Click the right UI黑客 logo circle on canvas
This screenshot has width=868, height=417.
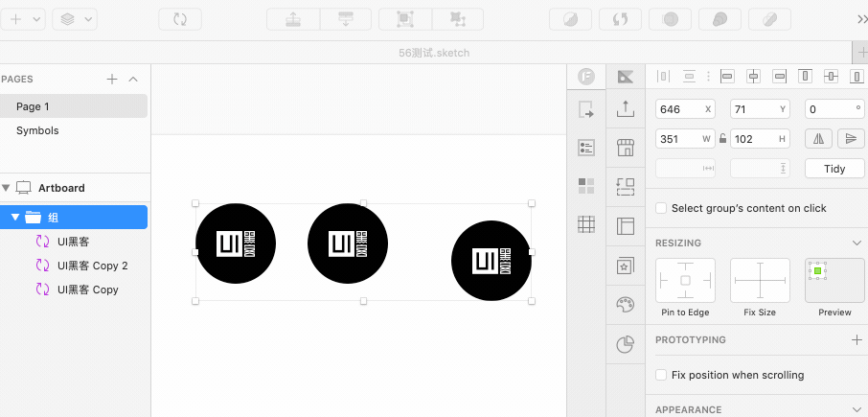[x=491, y=261]
